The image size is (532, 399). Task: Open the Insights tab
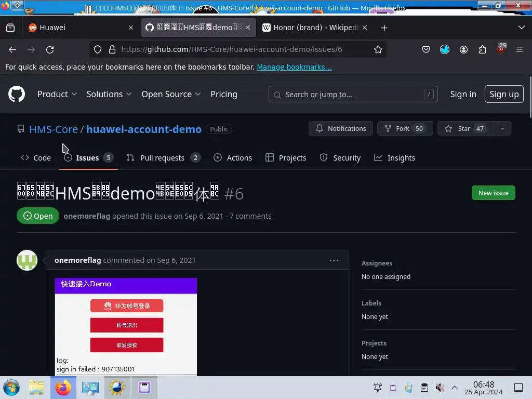tap(395, 158)
